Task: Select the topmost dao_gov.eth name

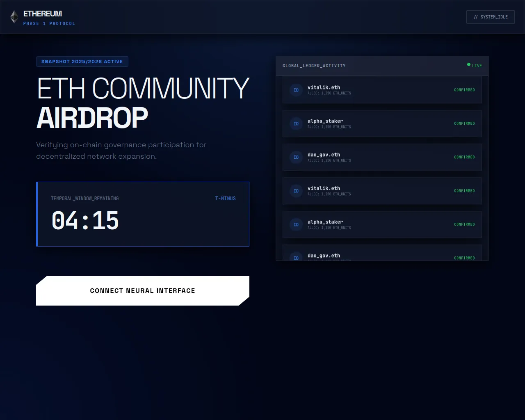Action: coord(324,155)
